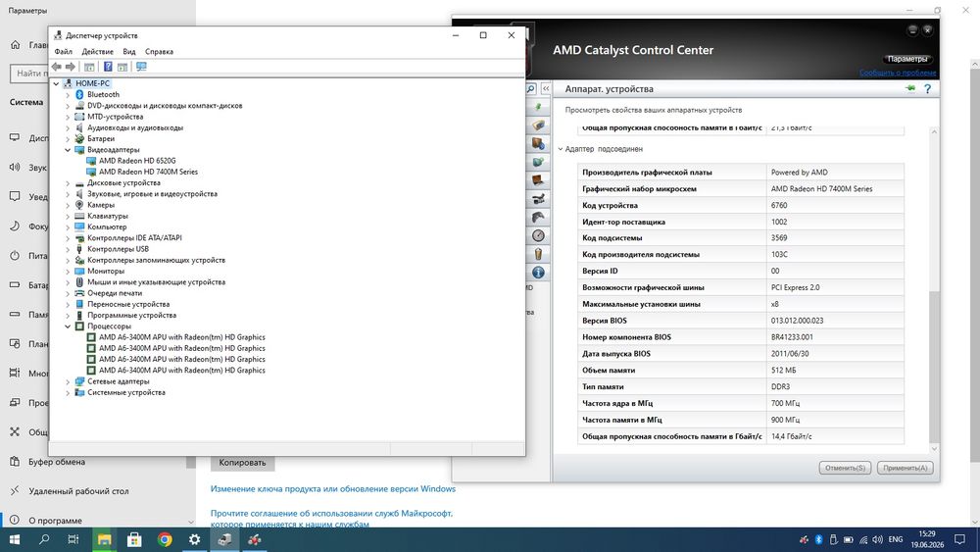Click the Windows Start button
Viewport: 980px width, 552px height.
15,539
